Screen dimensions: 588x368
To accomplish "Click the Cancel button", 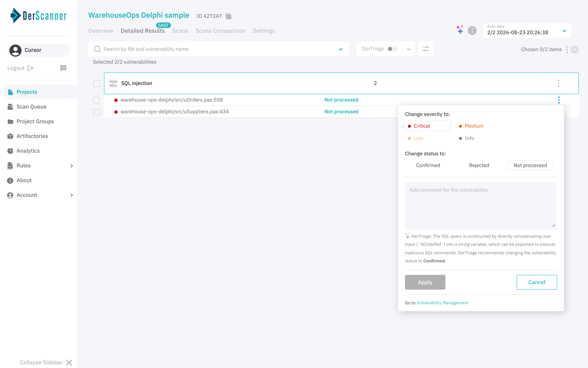I will [537, 282].
